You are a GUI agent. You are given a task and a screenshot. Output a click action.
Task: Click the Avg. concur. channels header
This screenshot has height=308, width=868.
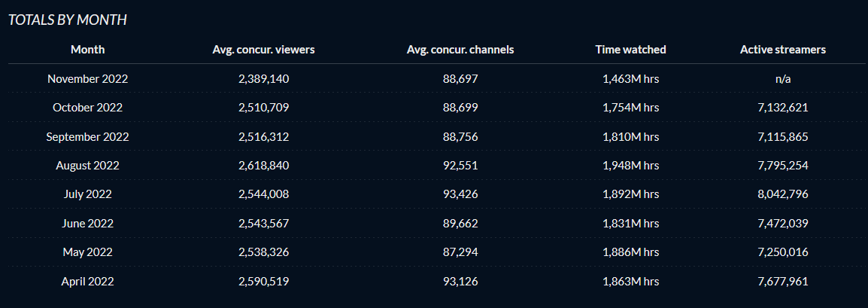pyautogui.click(x=460, y=49)
